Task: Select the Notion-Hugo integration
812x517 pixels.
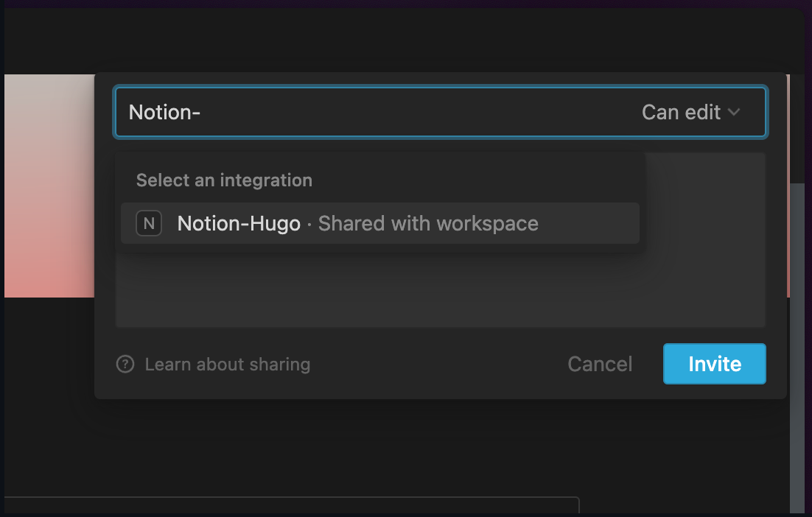Action: tap(380, 223)
